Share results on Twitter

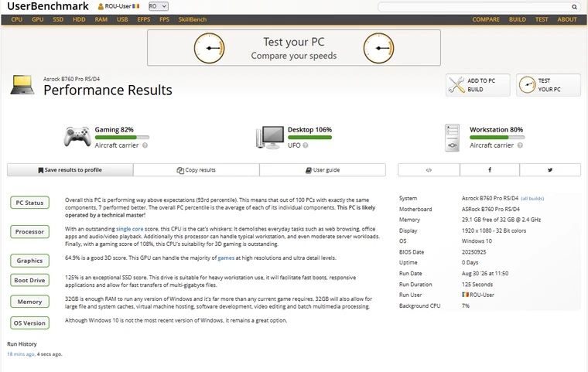[550, 170]
